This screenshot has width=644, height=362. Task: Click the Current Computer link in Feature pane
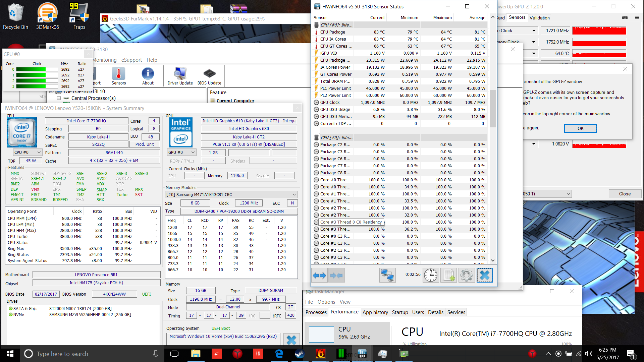pyautogui.click(x=235, y=101)
